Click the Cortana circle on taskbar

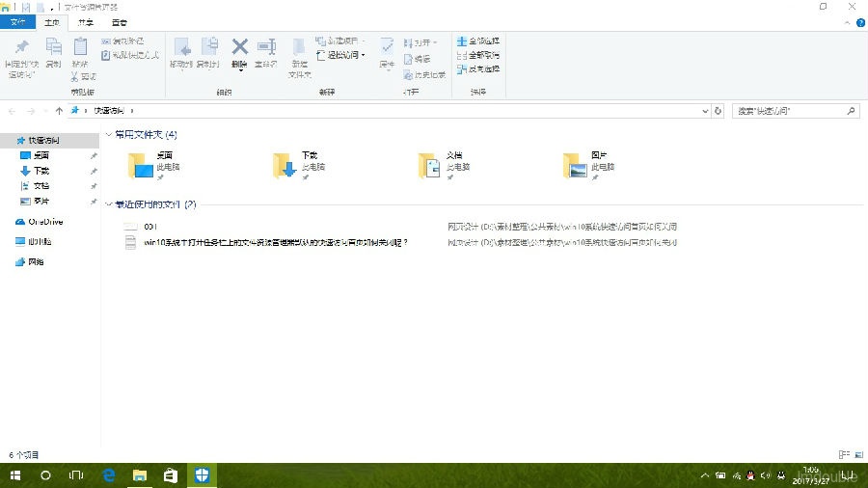pyautogui.click(x=45, y=475)
